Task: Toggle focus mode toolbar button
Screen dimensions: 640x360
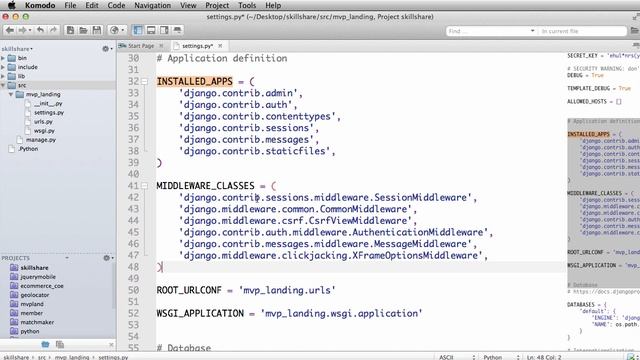Action: coord(178,30)
